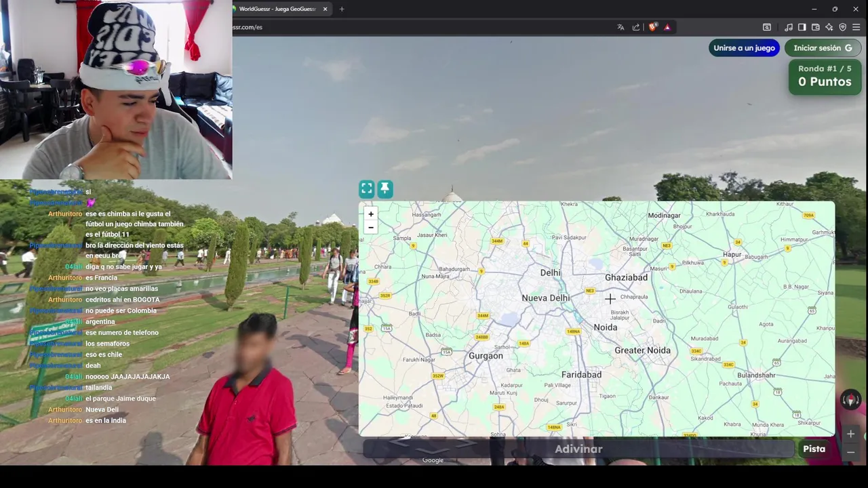Click chat message 'es en la India'
The image size is (868, 488).
pos(106,420)
